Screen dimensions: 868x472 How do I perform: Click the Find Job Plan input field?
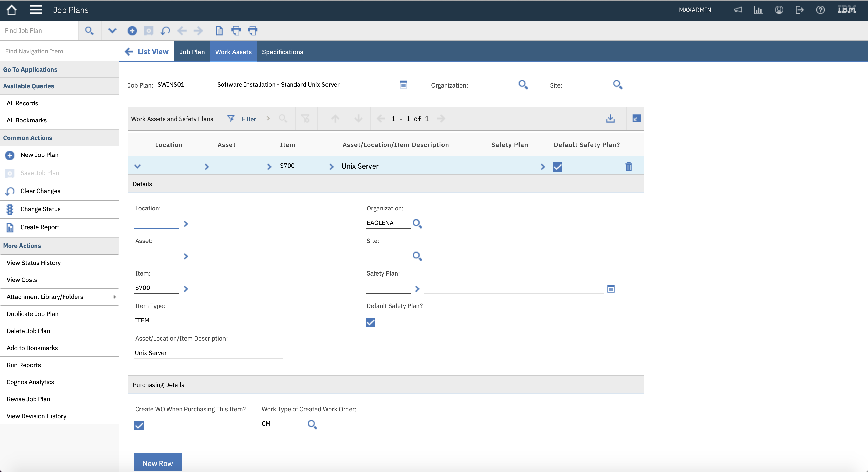[x=39, y=31]
